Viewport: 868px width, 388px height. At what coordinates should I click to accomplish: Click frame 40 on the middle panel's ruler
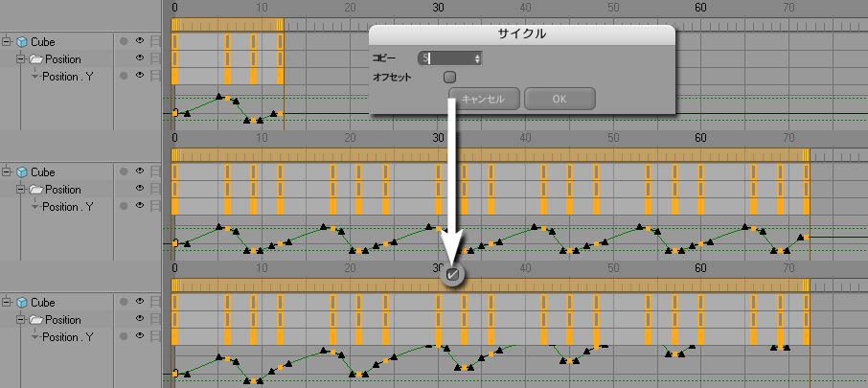point(525,138)
